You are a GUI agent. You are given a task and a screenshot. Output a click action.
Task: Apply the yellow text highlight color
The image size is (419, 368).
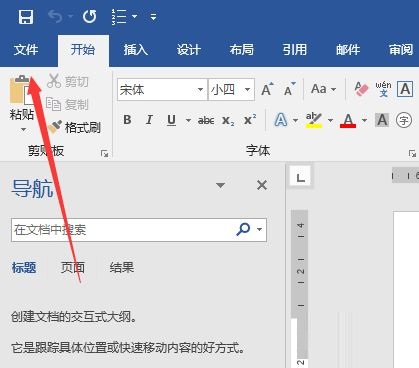314,120
